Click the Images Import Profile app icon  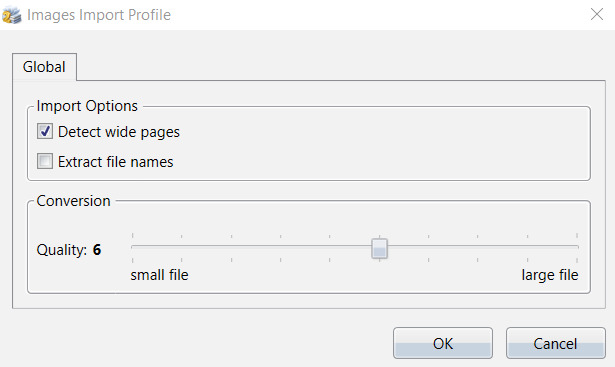coord(11,15)
